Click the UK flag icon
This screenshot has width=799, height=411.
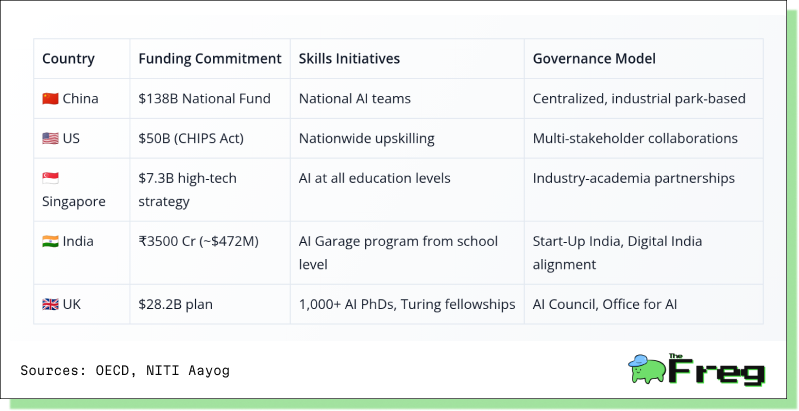pyautogui.click(x=50, y=305)
